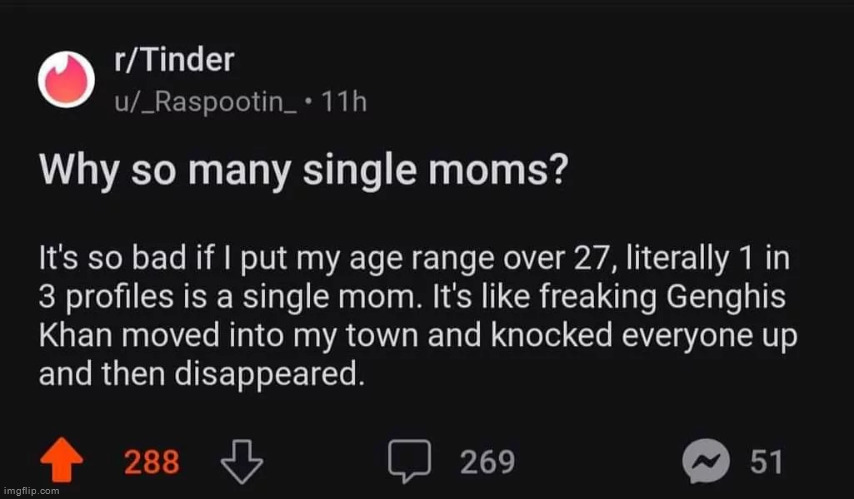
Task: Click the 51 share count
Action: 766,462
